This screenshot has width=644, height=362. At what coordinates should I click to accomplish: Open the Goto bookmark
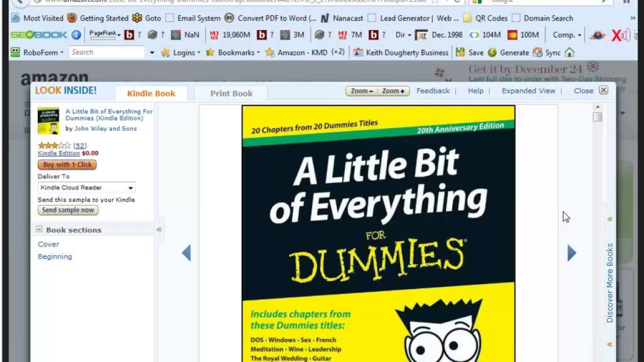147,18
